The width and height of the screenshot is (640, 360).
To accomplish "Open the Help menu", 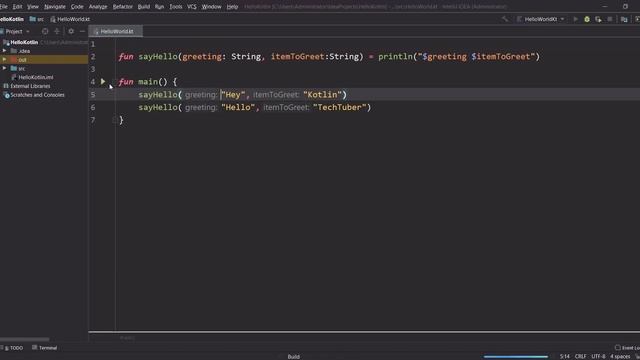I will (x=232, y=7).
